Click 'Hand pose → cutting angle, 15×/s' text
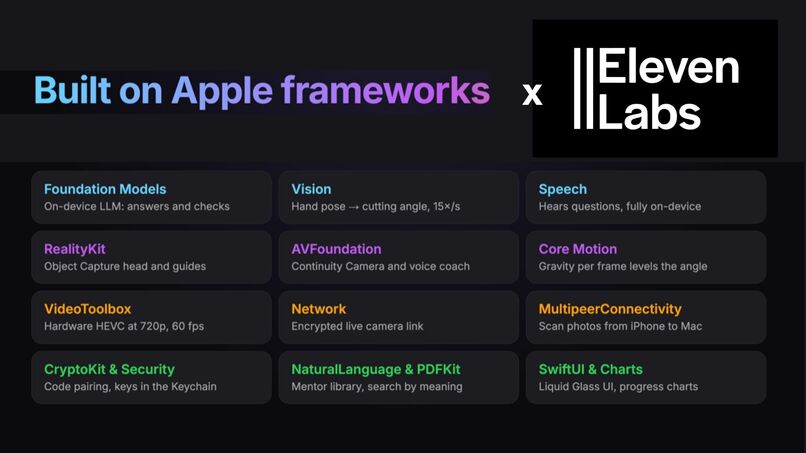The height and width of the screenshot is (453, 806). 375,206
